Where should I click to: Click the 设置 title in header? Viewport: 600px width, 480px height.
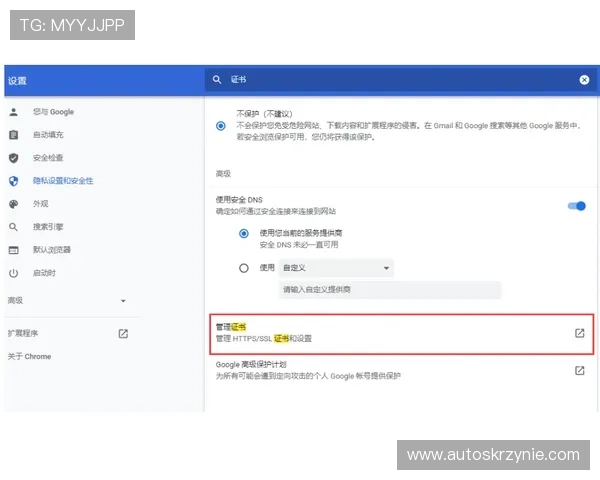(x=17, y=81)
